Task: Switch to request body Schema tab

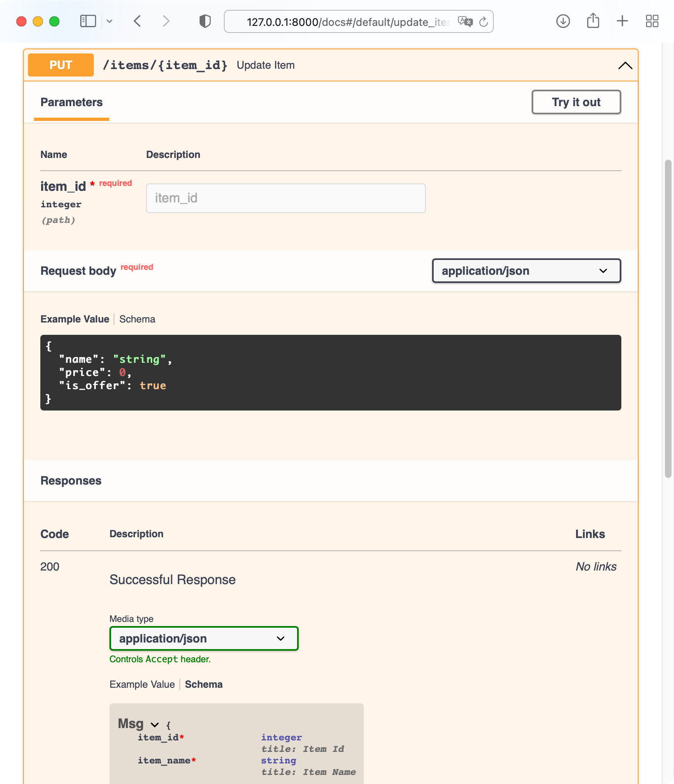Action: coord(137,319)
